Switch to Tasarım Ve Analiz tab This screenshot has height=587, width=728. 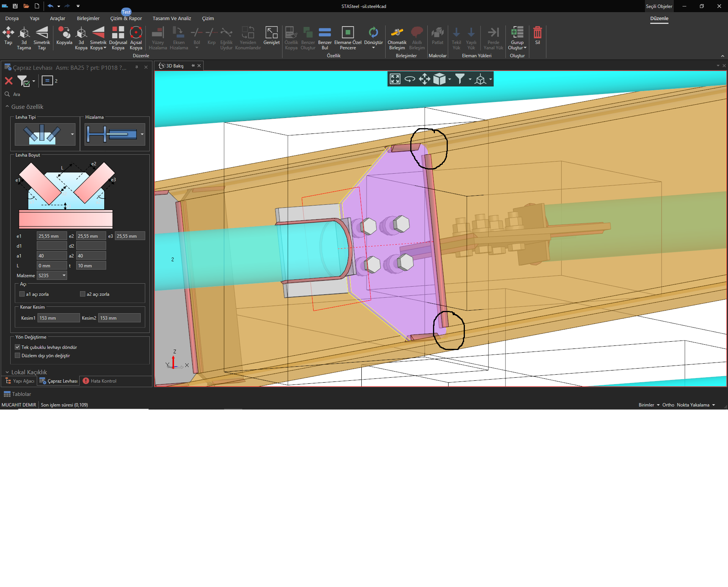172,19
